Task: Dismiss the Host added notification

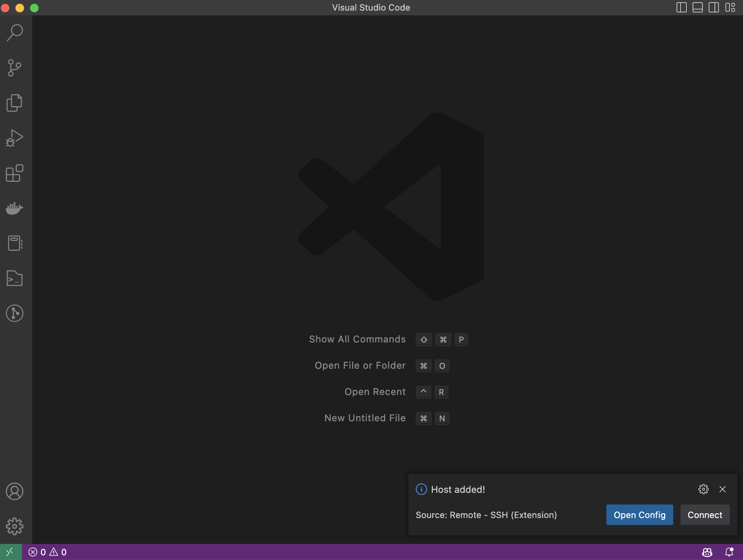Action: [723, 489]
